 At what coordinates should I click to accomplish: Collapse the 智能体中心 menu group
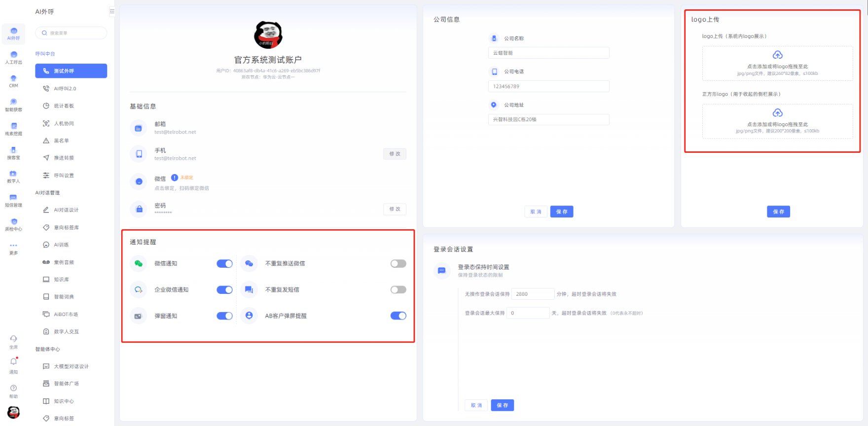coord(47,349)
